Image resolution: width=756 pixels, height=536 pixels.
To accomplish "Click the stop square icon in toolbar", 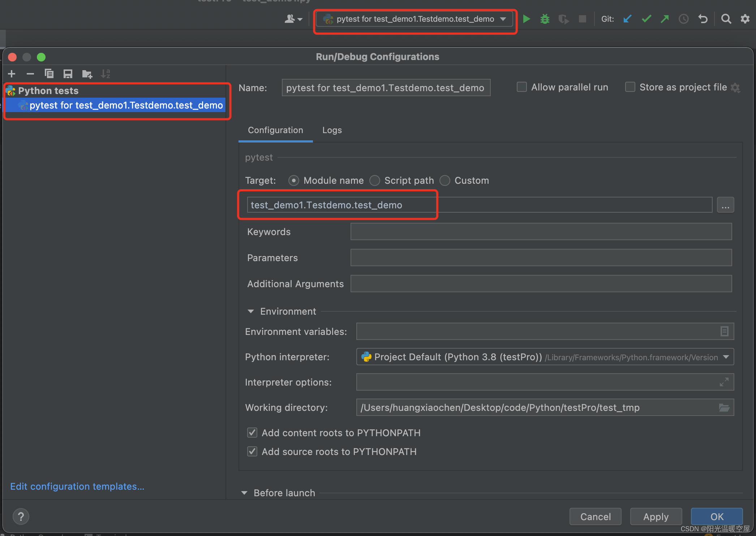I will [x=582, y=19].
